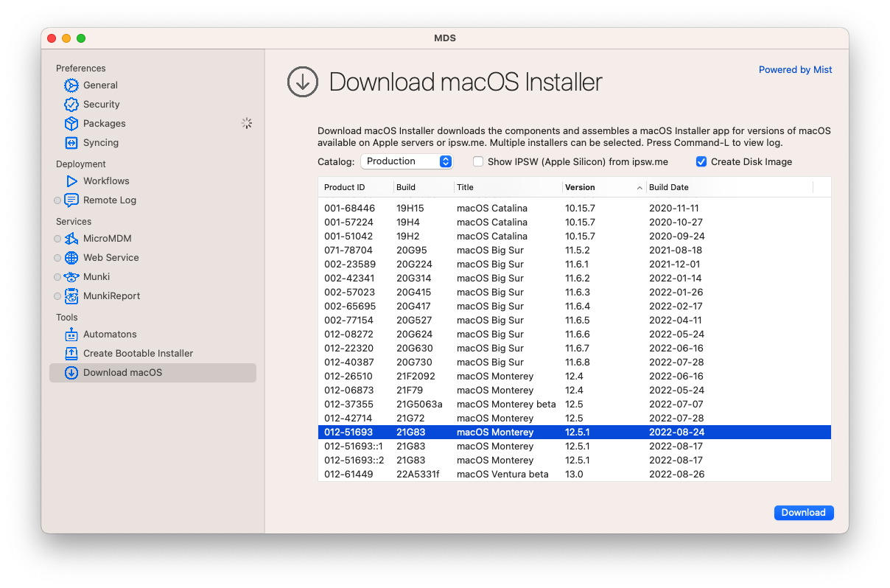Select Big Sur 11.6.8 row
The height and width of the screenshot is (588, 890).
(x=575, y=363)
